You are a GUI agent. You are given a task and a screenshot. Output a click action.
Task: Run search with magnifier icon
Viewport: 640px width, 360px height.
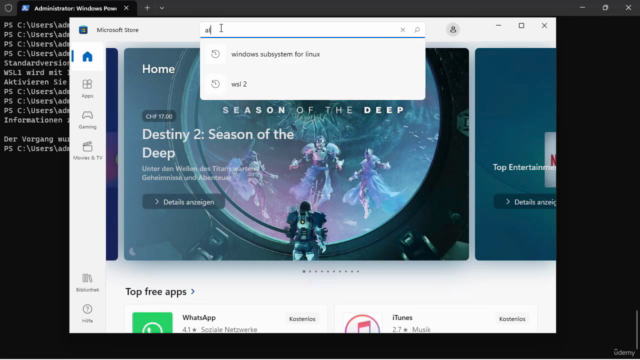[x=417, y=30]
